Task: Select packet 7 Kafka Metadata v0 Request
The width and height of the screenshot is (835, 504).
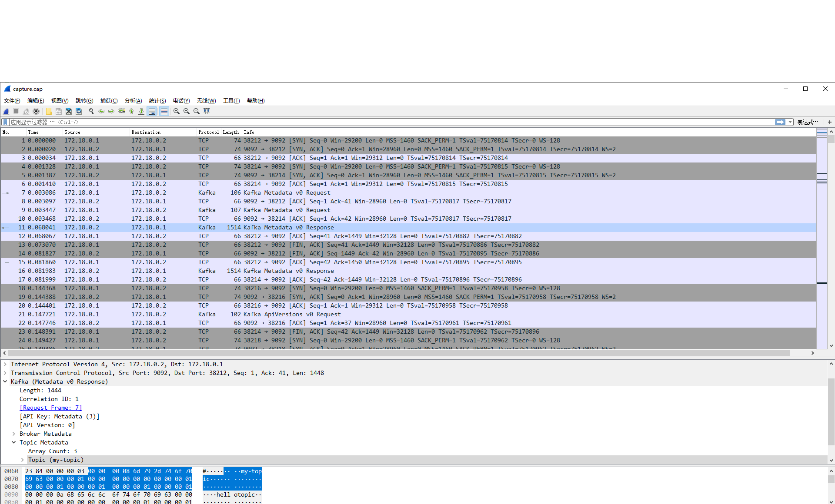Action: (408, 192)
